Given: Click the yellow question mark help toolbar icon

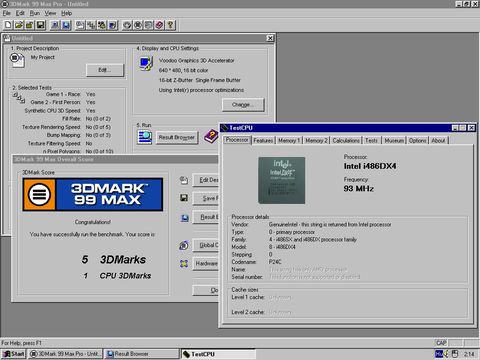Looking at the screenshot, I should point(170,25).
